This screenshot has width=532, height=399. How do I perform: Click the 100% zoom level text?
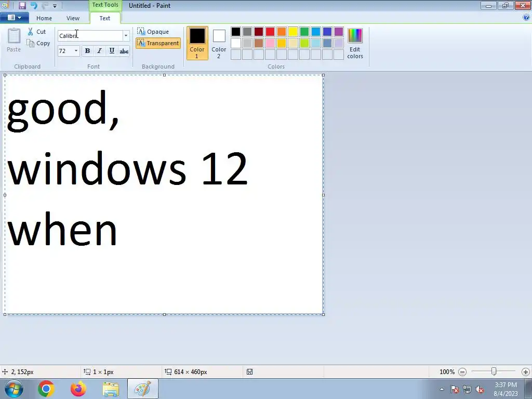(x=447, y=372)
